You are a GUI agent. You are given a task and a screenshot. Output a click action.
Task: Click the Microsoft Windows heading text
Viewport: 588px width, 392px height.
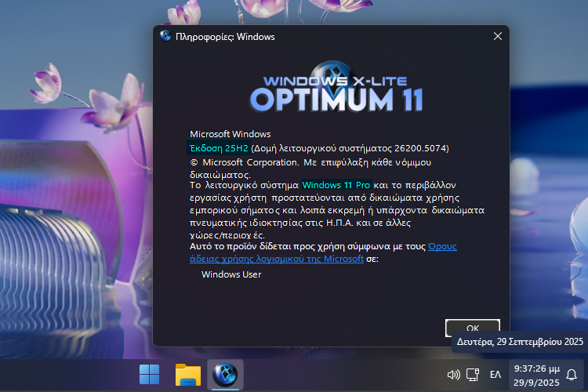click(x=230, y=134)
